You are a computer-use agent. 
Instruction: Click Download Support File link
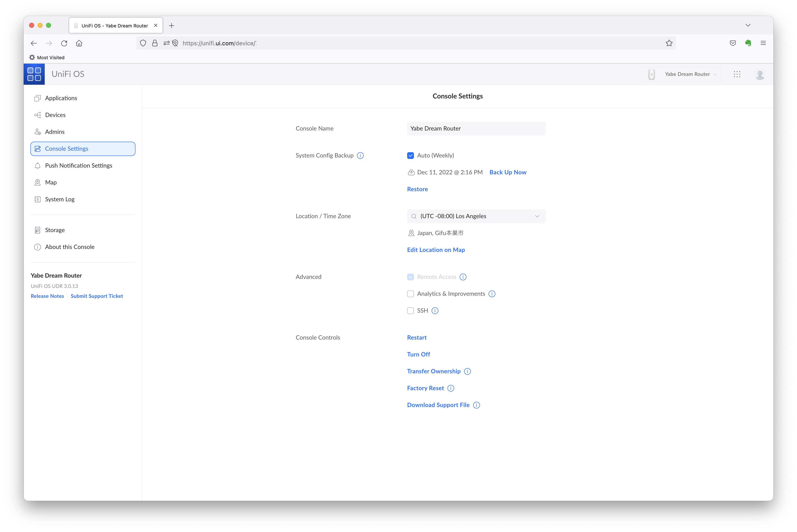(438, 405)
